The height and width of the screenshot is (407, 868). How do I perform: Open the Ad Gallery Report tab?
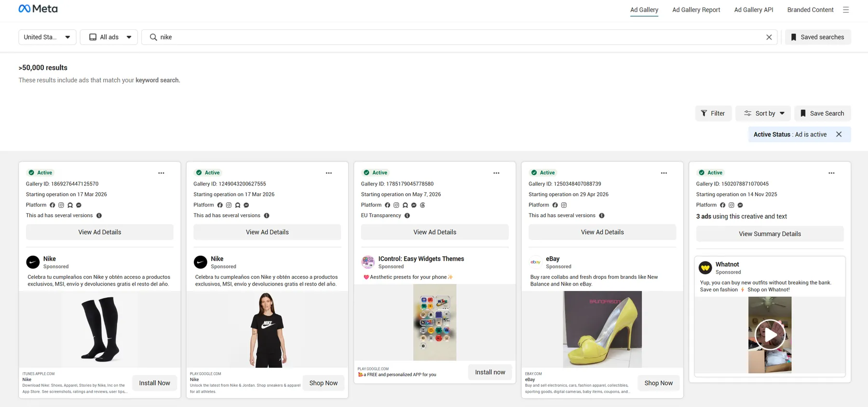coord(696,10)
